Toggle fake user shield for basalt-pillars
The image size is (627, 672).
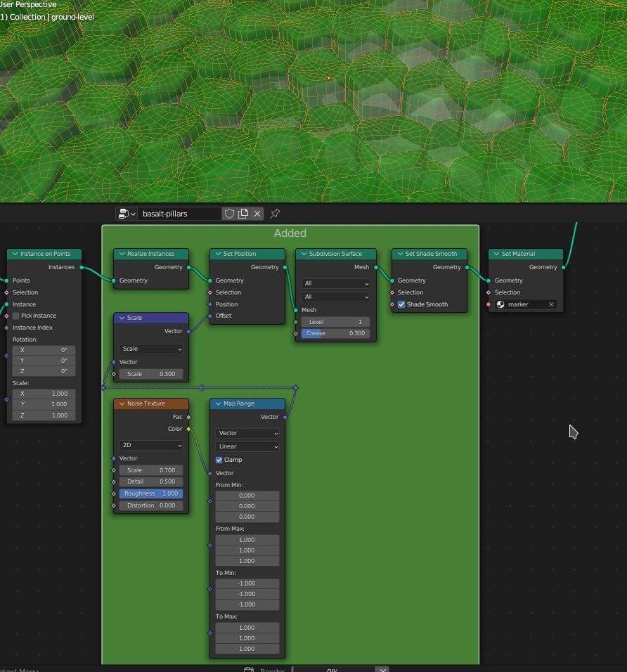pyautogui.click(x=229, y=214)
